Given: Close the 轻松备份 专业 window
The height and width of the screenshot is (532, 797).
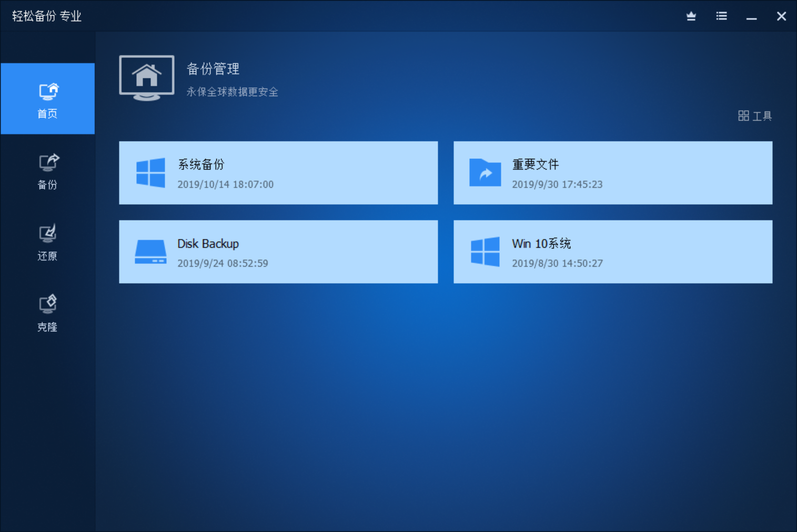Looking at the screenshot, I should coord(781,16).
